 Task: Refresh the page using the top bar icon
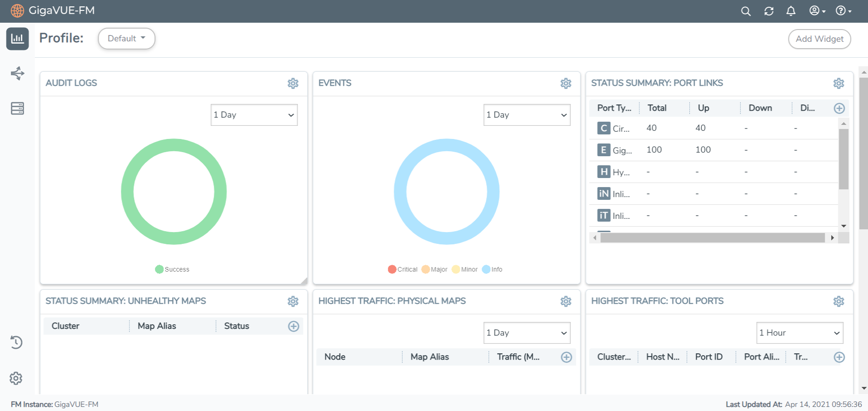point(769,11)
